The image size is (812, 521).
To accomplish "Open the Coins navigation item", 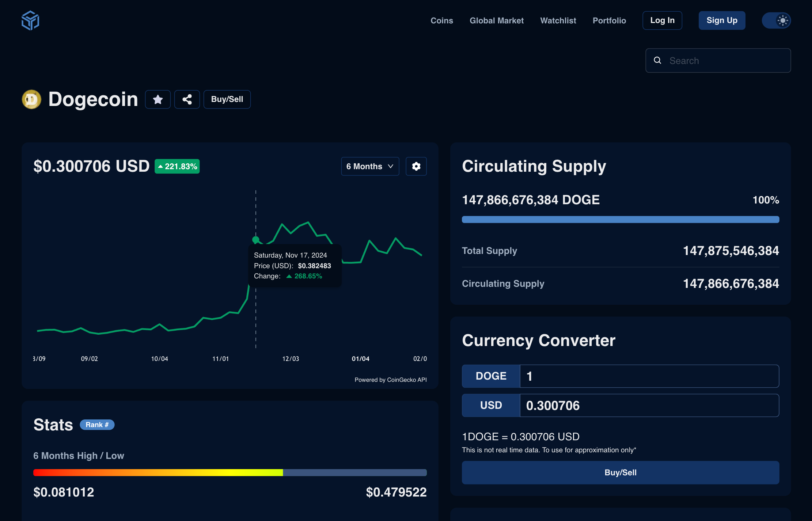I will [441, 21].
